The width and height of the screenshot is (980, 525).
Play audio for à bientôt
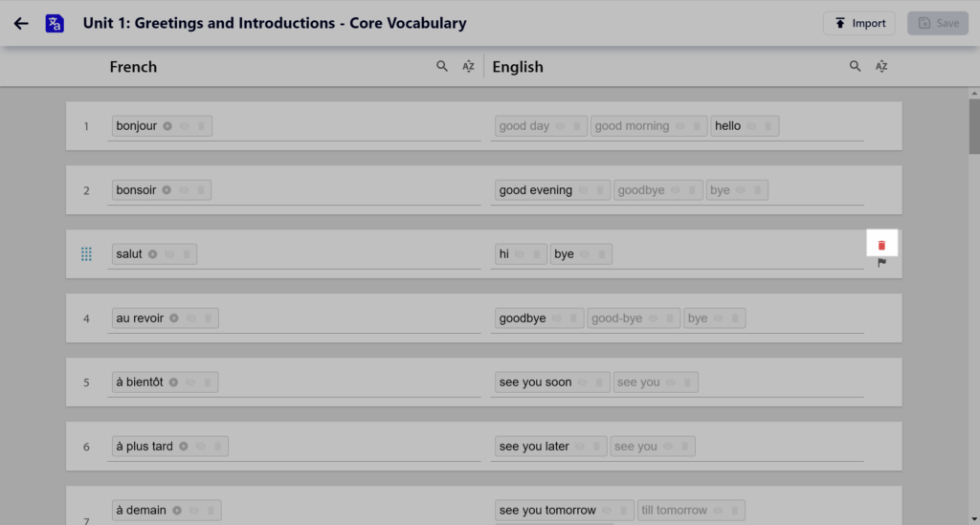[x=174, y=383]
